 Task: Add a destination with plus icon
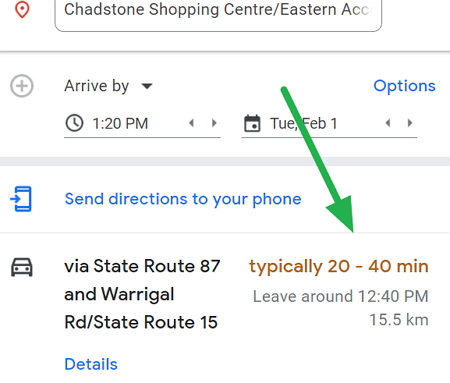tap(22, 86)
